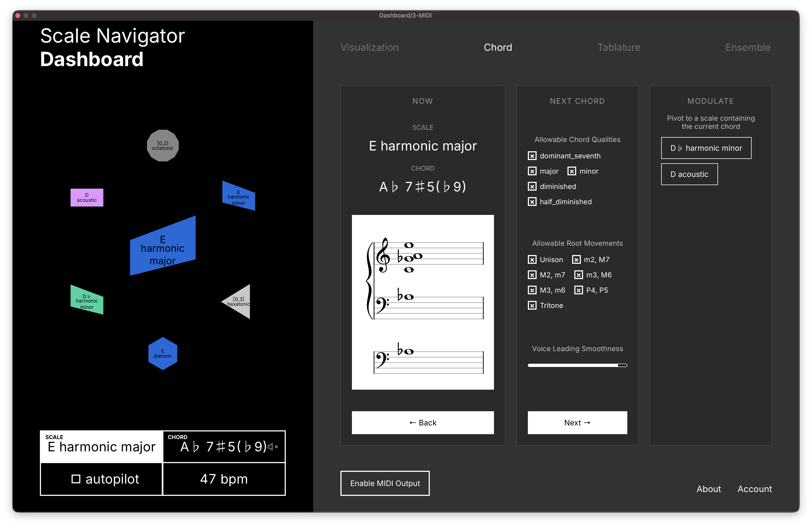Screen dimensions: 812x527
Task: Select the E diatonic hexagon shape
Action: pos(163,353)
